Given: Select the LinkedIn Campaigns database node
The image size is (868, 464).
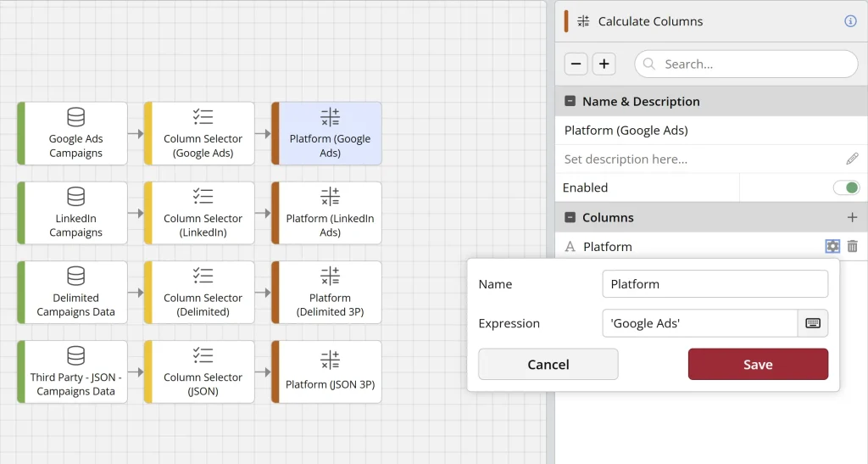Looking at the screenshot, I should [73, 213].
